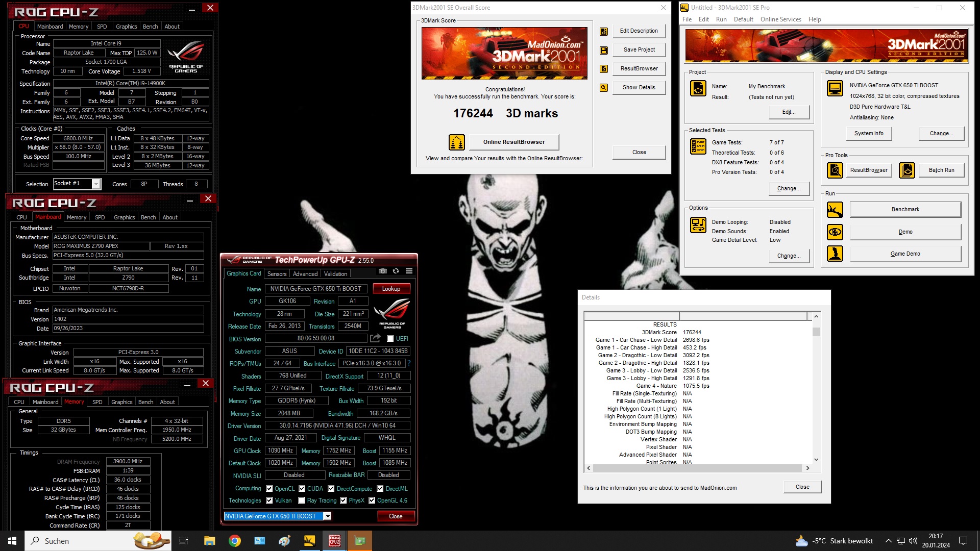
Task: Open the Socket #1 selection dropdown
Action: (x=95, y=184)
